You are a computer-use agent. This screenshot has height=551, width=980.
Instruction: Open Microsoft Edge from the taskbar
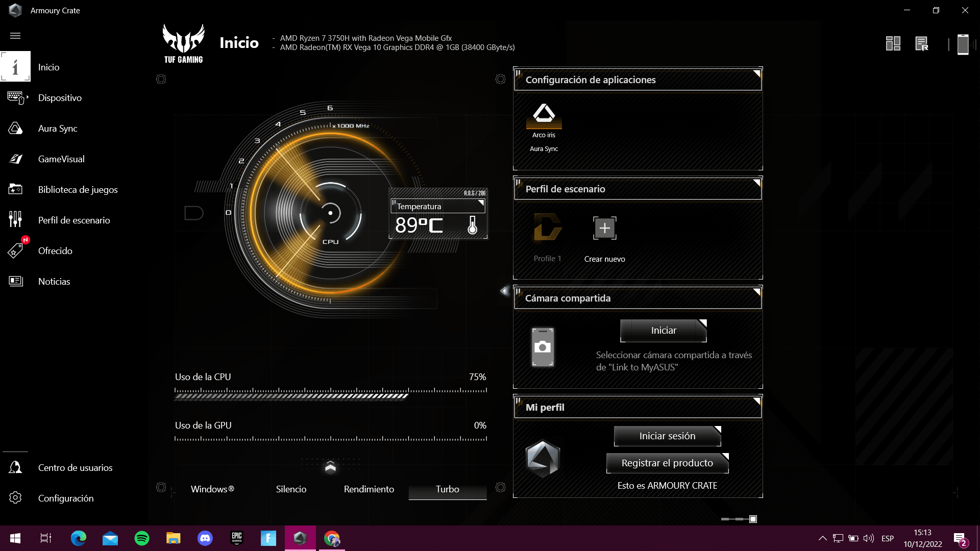tap(79, 538)
